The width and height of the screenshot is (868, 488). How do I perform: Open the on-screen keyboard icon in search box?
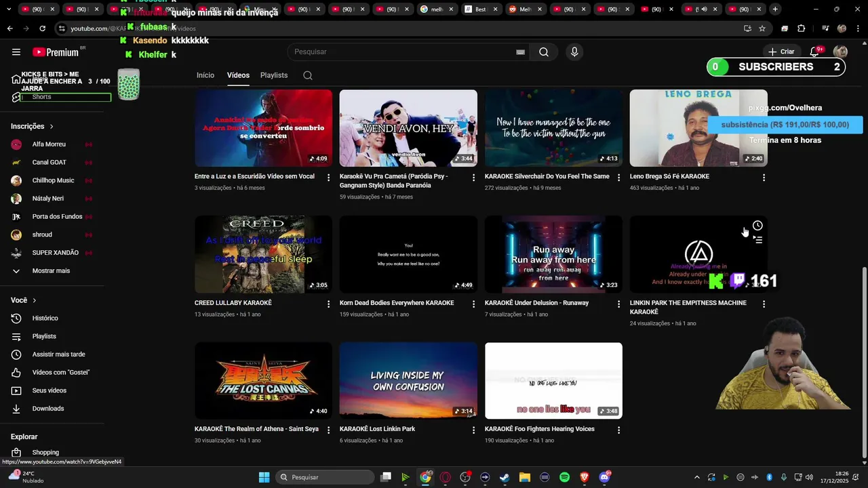[521, 52]
